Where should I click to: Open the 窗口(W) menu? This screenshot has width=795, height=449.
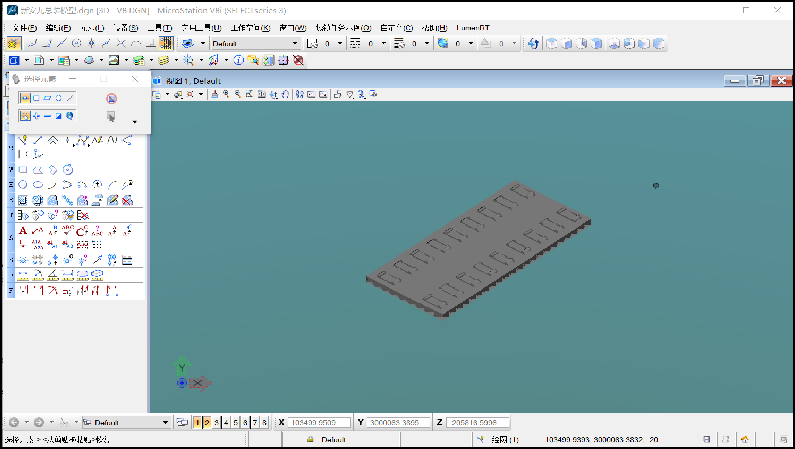pyautogui.click(x=293, y=28)
